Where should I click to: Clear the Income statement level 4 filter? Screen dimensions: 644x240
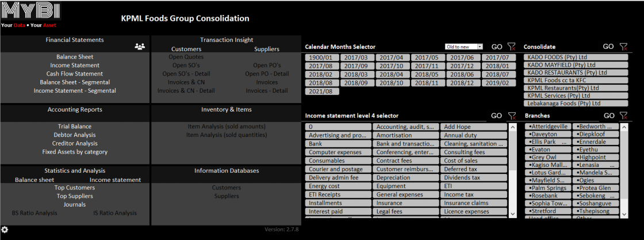pyautogui.click(x=512, y=116)
